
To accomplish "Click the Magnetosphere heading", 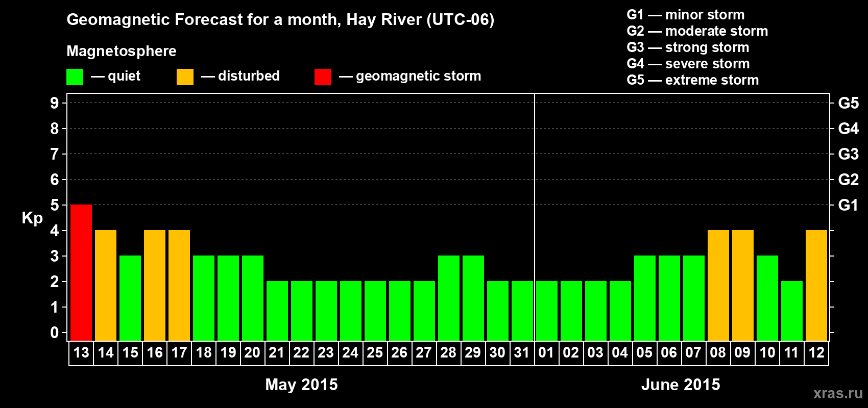I will click(x=122, y=52).
